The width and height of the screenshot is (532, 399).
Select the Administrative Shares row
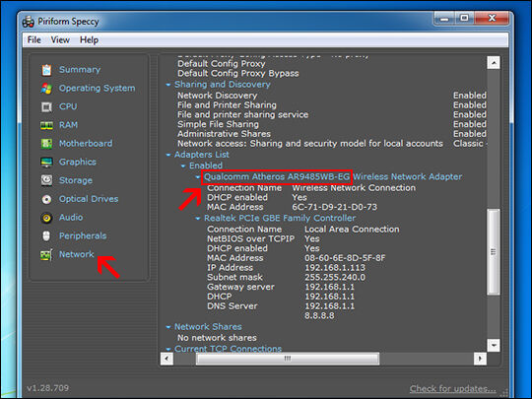point(332,134)
